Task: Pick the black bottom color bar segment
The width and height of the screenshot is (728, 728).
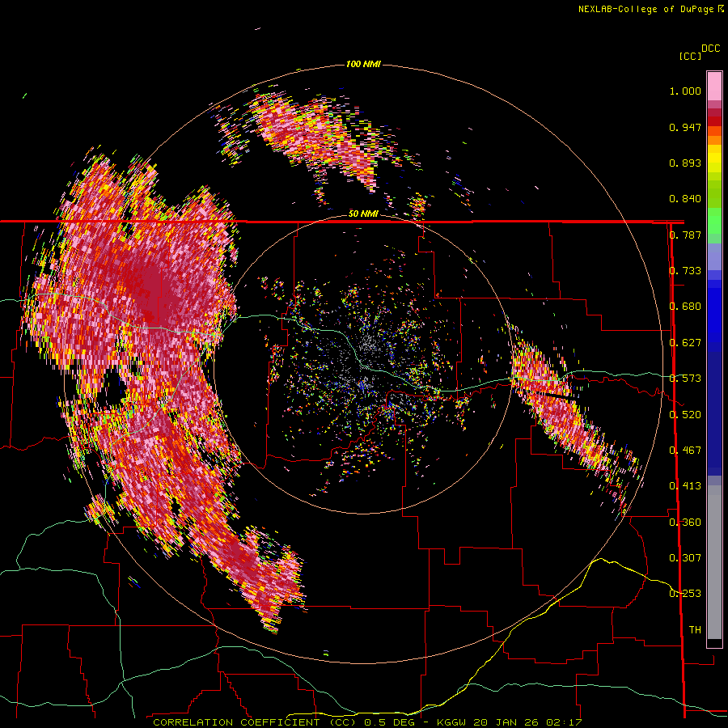Action: [x=714, y=642]
